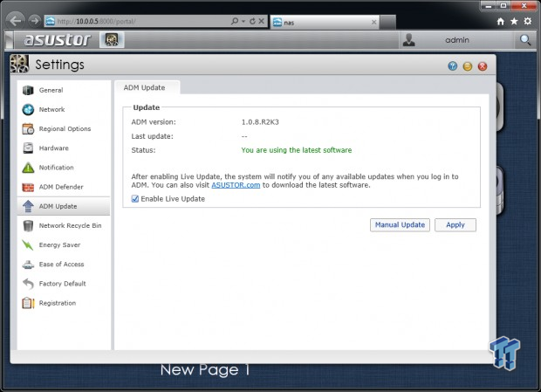Open browser favorites star
This screenshot has height=392, width=541.
[514, 22]
